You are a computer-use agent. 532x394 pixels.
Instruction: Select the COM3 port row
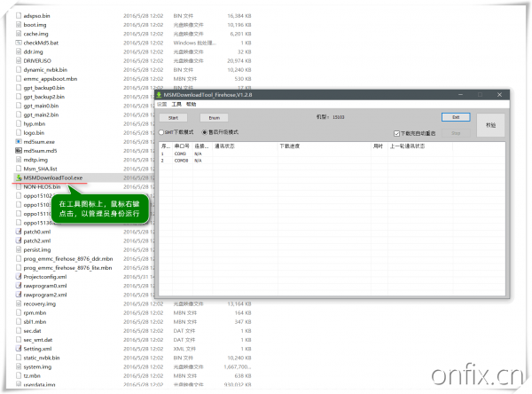point(181,154)
